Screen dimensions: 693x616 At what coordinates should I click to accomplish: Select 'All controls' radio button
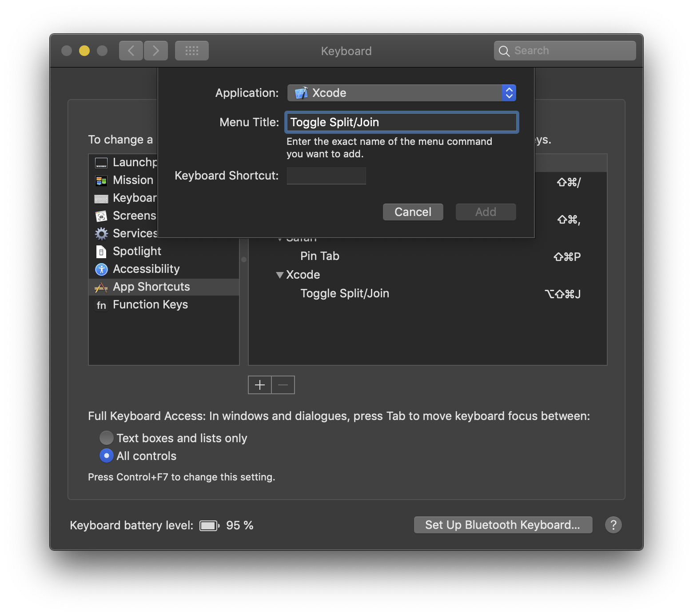point(107,456)
